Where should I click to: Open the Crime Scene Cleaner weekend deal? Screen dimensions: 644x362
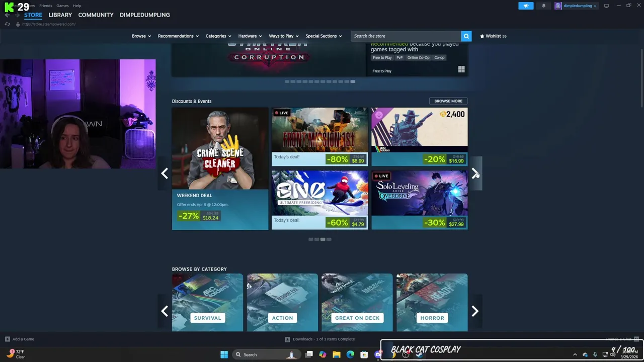(220, 168)
